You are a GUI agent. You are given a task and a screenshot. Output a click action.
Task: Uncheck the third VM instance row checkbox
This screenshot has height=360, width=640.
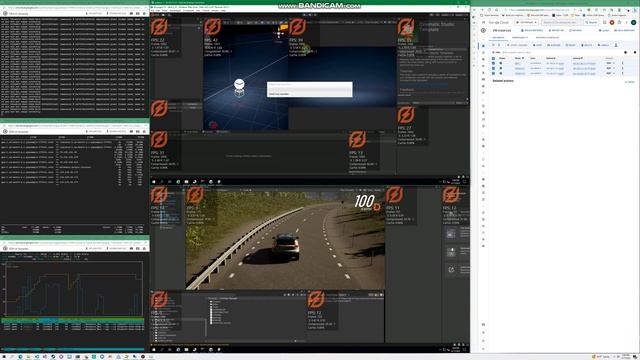tap(493, 73)
